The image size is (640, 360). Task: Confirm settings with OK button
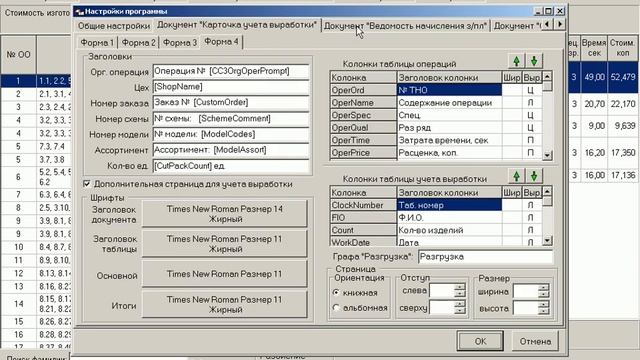pos(480,341)
